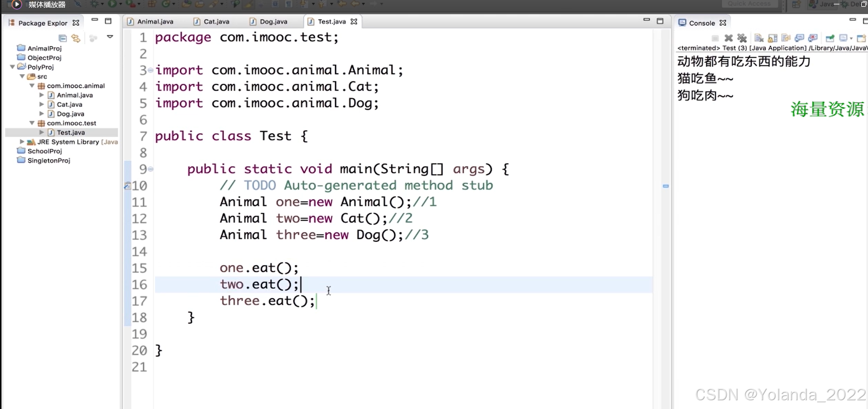Expand the Cat.java tree node
The image size is (868, 409).
[x=42, y=104]
